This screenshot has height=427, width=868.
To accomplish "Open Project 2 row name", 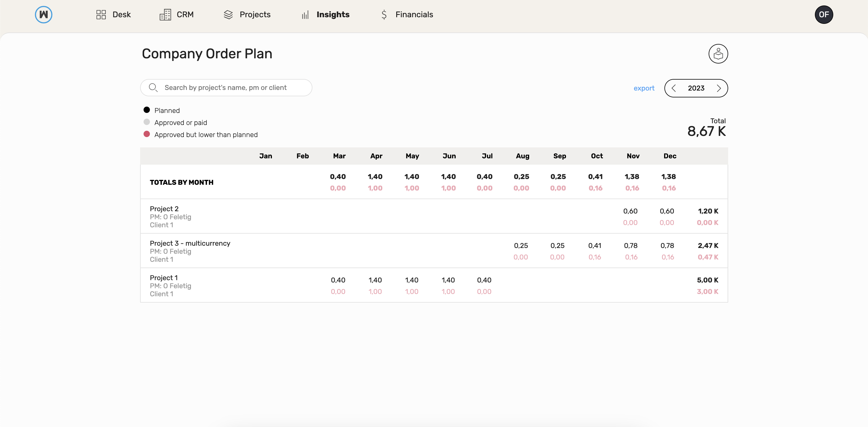I will (x=164, y=209).
